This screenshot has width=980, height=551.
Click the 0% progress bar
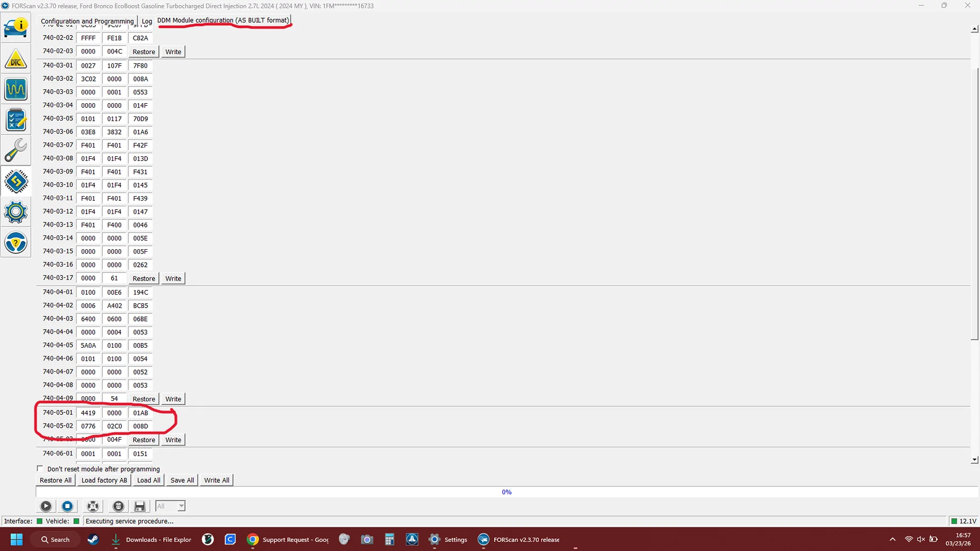pos(507,492)
